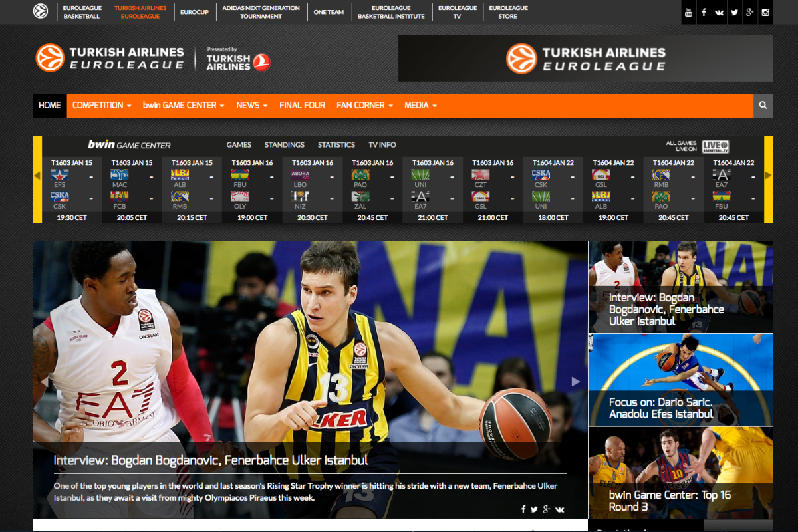The width and height of the screenshot is (798, 532).
Task: Select the LBO vs NIZ 20:30 CET game
Action: point(313,190)
